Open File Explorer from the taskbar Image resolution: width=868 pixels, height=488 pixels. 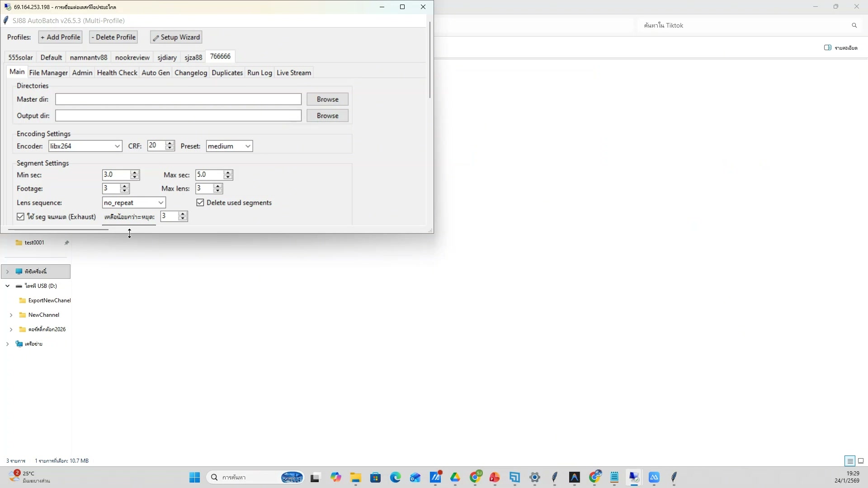[355, 477]
